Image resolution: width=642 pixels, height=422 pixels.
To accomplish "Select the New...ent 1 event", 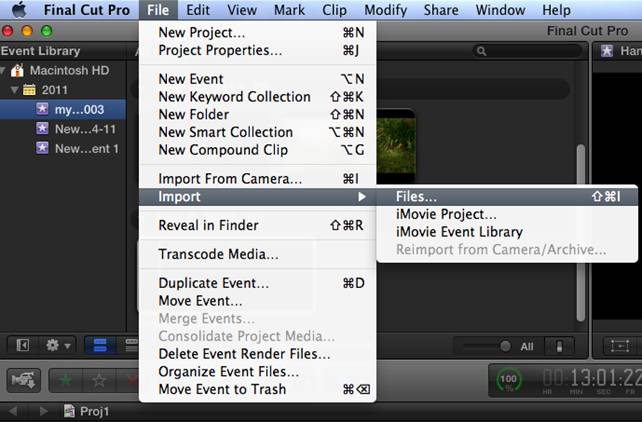I will (63, 149).
